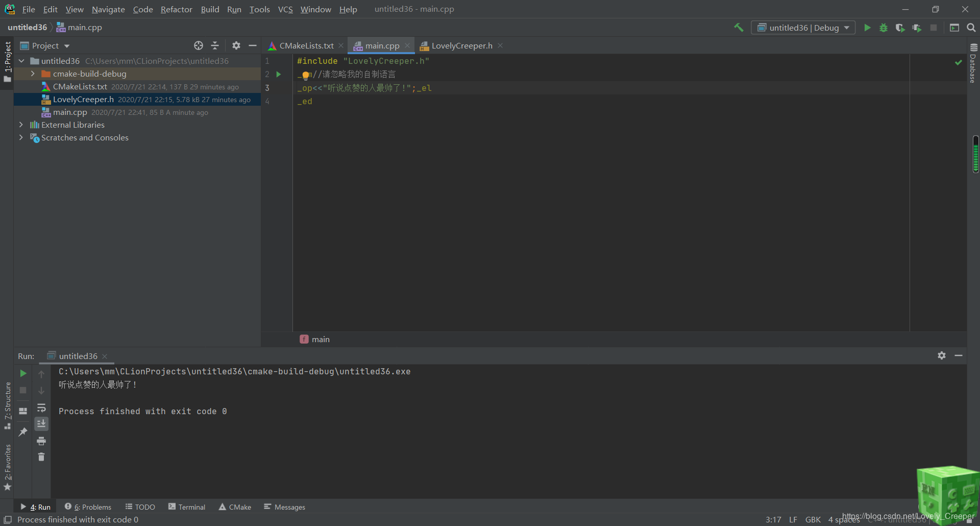Image resolution: width=980 pixels, height=526 pixels.
Task: Click the main function breadcrumb
Action: pos(315,339)
